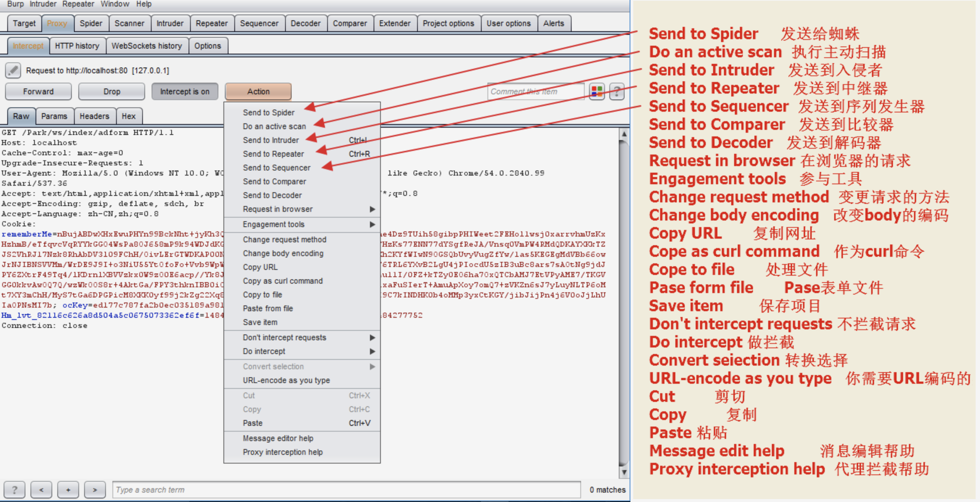Click the bottom-left question mark help button
This screenshot has height=502, width=980.
[15, 489]
